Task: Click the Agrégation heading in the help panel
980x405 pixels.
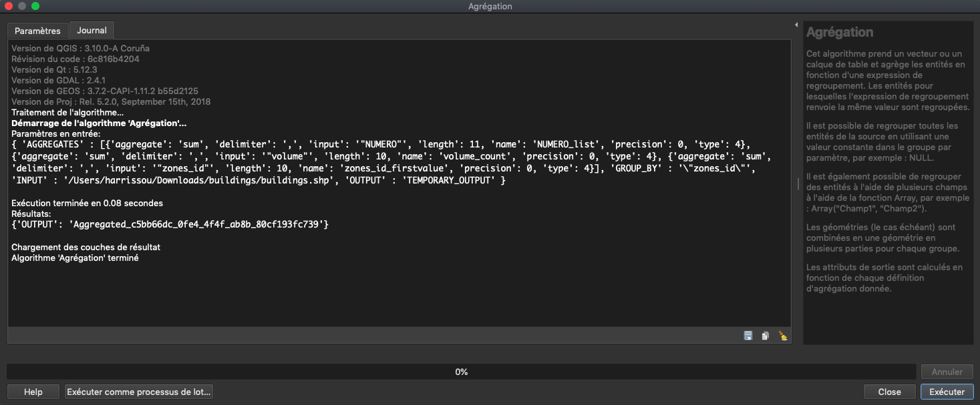Action: [x=840, y=32]
